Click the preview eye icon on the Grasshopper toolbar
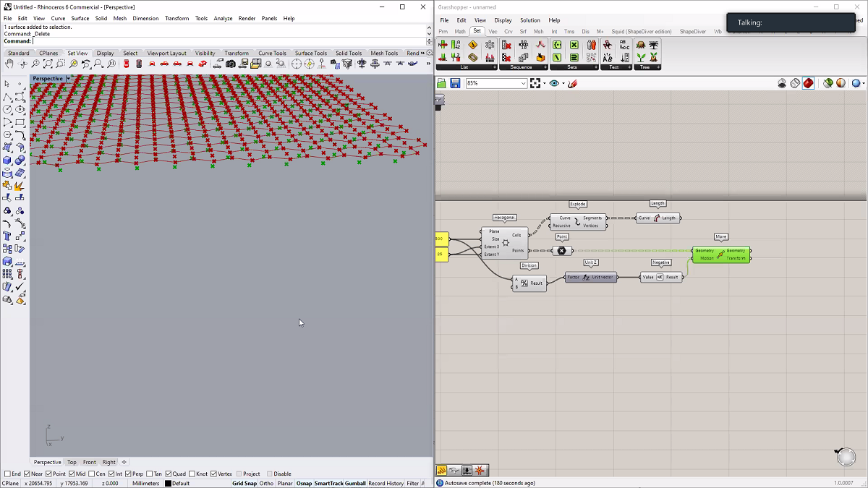 click(x=554, y=83)
